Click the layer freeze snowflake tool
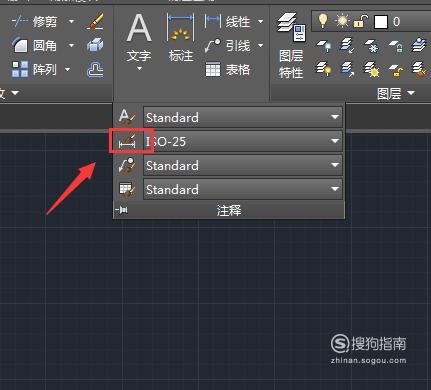431x390 pixels. click(x=372, y=46)
